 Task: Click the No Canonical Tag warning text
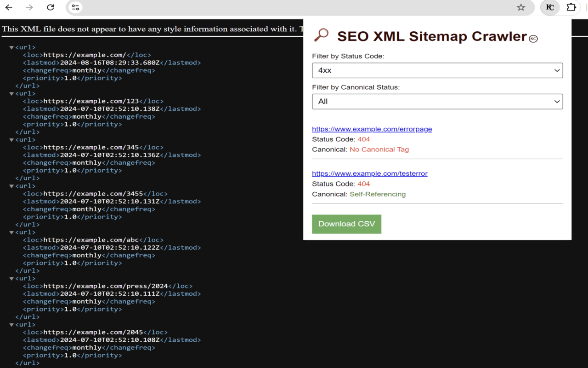(379, 149)
